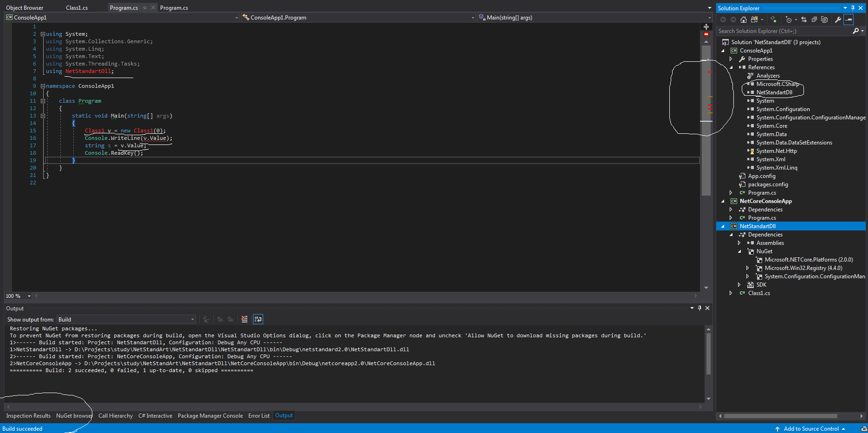The image size is (868, 433).
Task: Click the editor vertical scrollbar thumb
Action: 706,120
